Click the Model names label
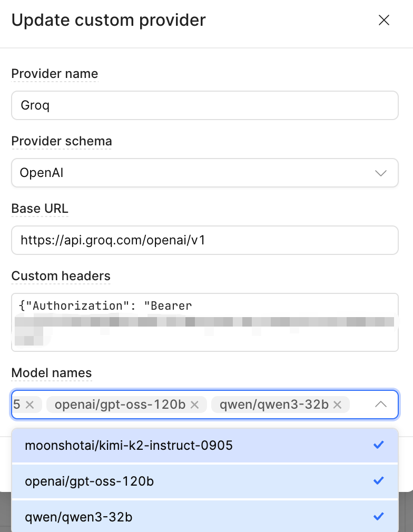This screenshot has width=413, height=532. (x=52, y=373)
